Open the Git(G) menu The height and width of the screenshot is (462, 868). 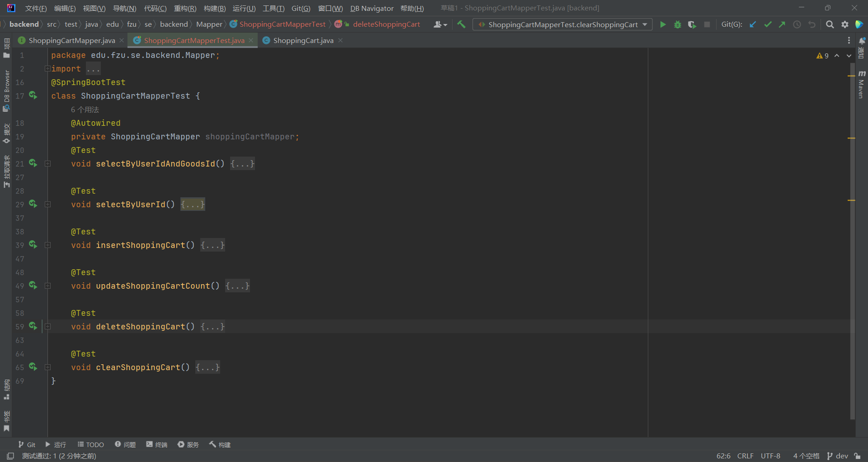pos(301,8)
